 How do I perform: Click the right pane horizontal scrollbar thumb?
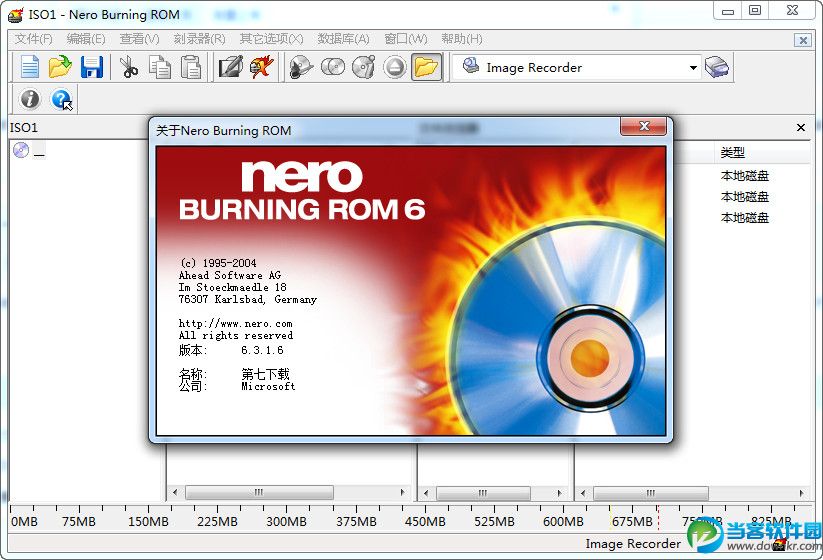click(651, 493)
